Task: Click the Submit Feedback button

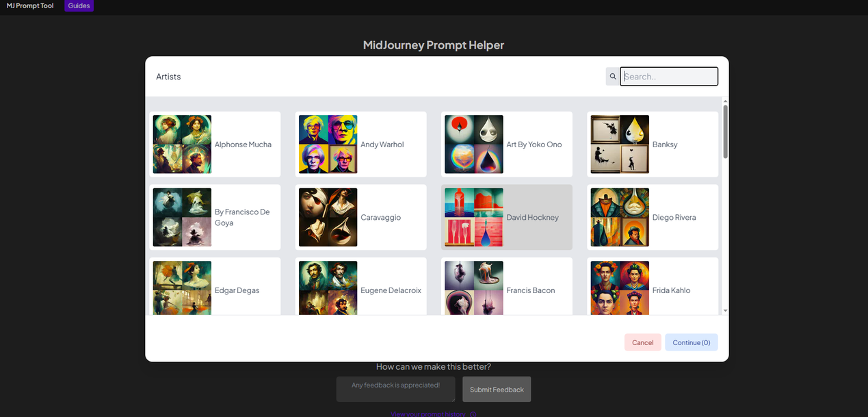Action: [x=497, y=390]
